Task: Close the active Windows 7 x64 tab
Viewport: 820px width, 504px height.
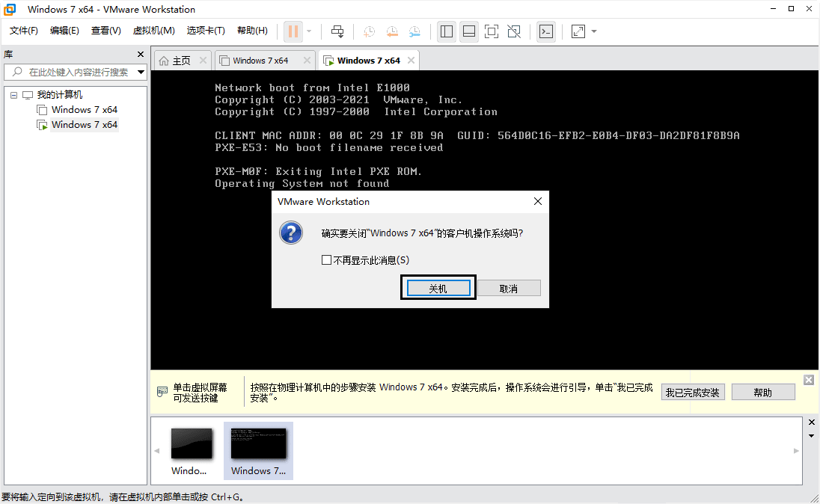Action: (x=411, y=61)
